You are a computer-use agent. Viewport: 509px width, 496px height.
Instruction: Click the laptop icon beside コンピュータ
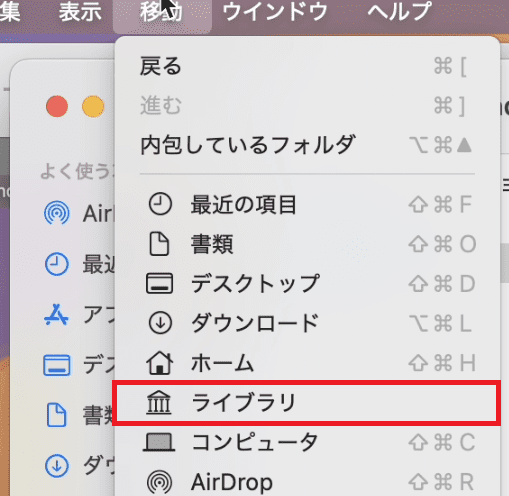click(x=159, y=442)
